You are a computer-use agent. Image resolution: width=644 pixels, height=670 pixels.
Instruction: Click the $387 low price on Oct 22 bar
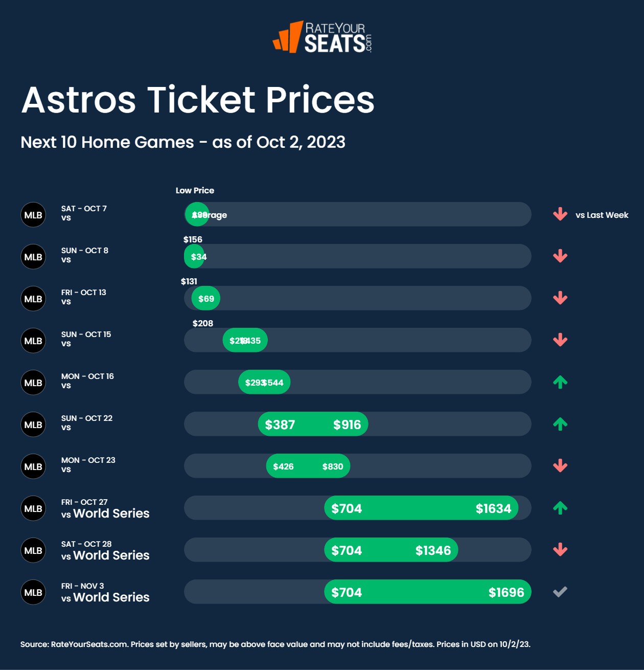(x=280, y=425)
